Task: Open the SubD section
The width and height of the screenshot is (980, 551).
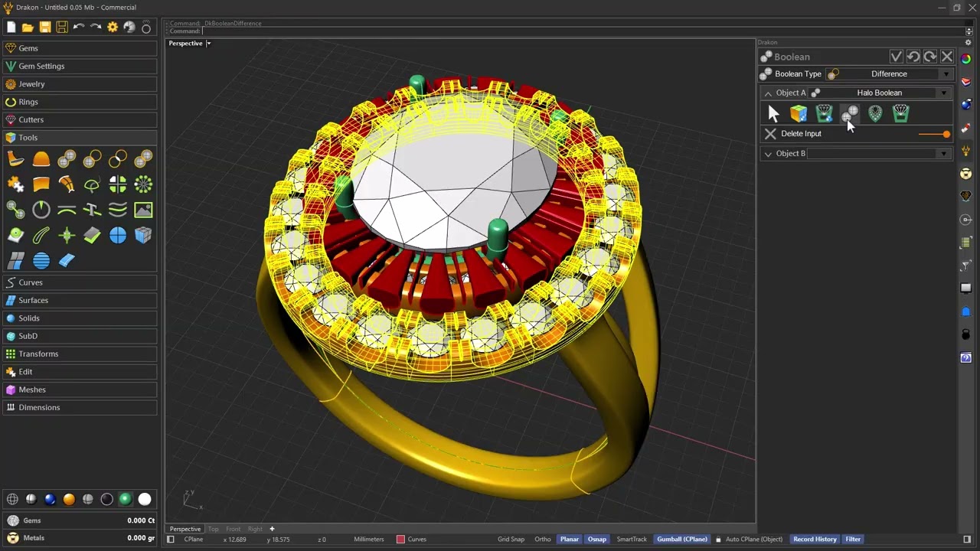Action: (80, 336)
